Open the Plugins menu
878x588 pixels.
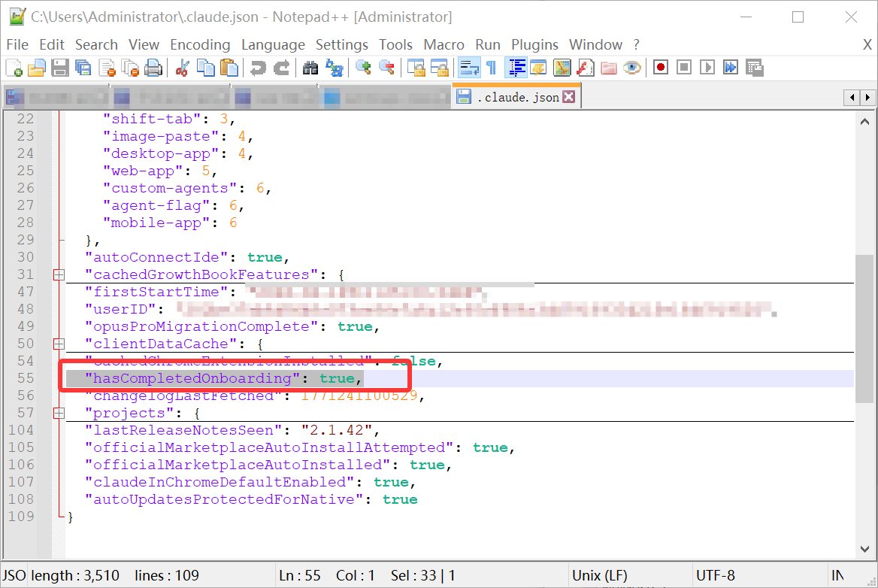[534, 45]
